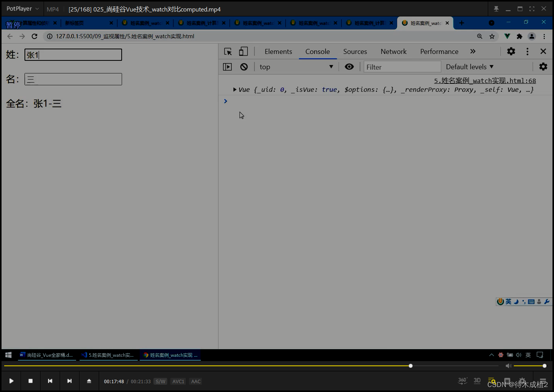Expand the Vue object in the console
Image resolution: width=554 pixels, height=392 pixels.
(x=235, y=89)
